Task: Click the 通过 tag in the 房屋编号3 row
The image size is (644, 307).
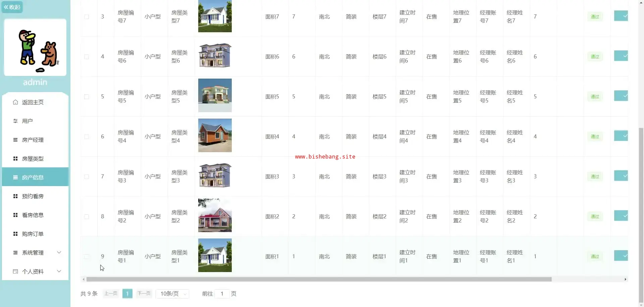Action: [x=595, y=177]
